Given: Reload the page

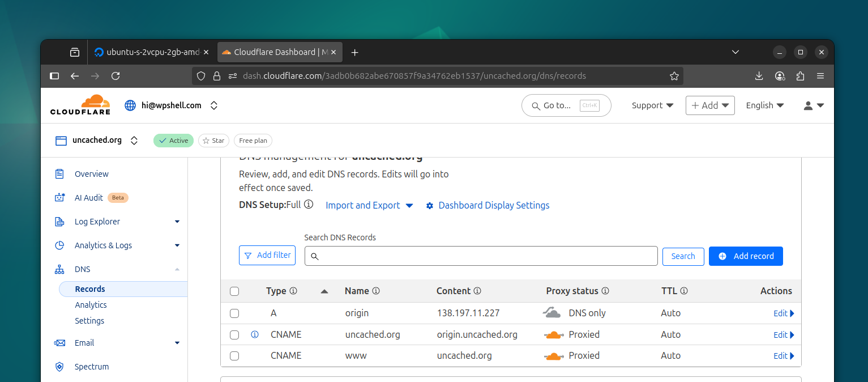Looking at the screenshot, I should click(x=116, y=76).
